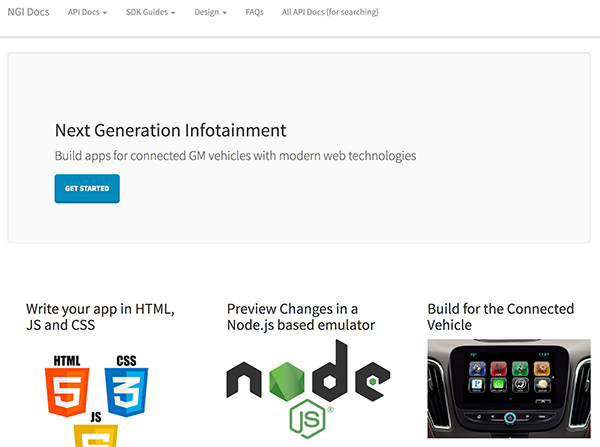Click the blue P app icon on car screen
This screenshot has height=447, width=600.
pyautogui.click(x=477, y=385)
